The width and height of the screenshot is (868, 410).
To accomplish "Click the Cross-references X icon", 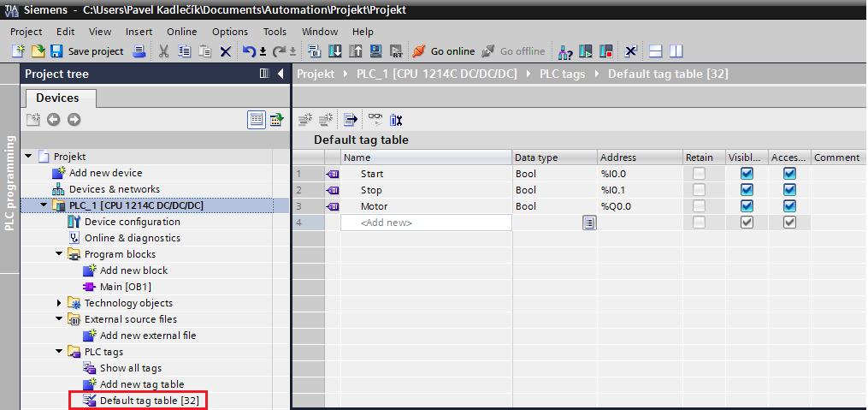I will (x=631, y=51).
